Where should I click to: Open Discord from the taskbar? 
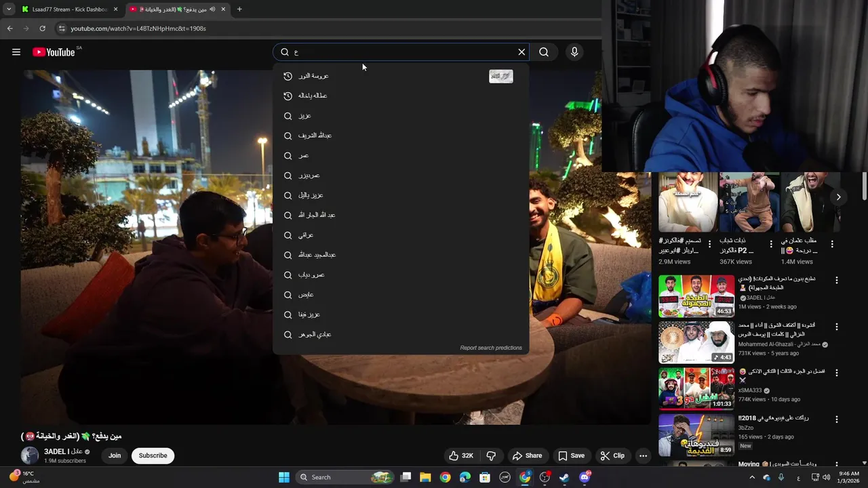point(585,477)
